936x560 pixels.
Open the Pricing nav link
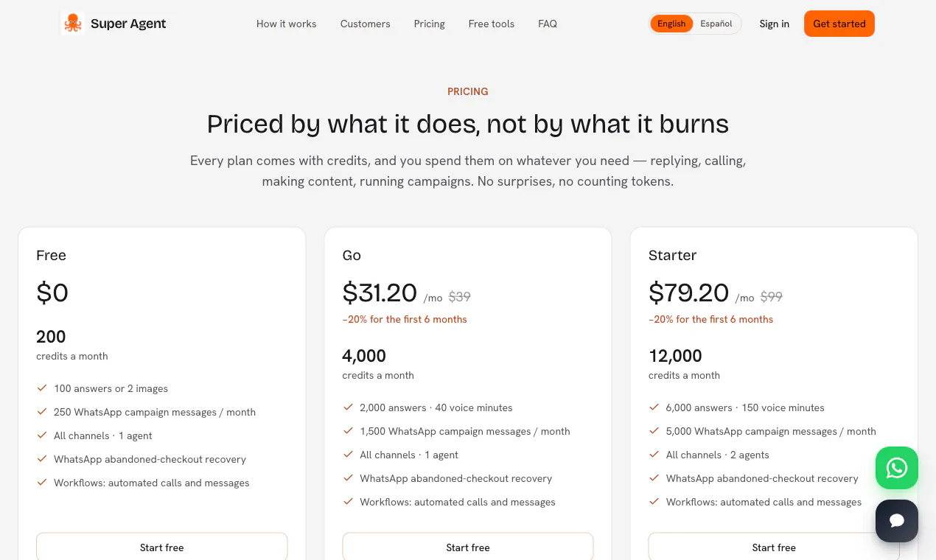430,24
